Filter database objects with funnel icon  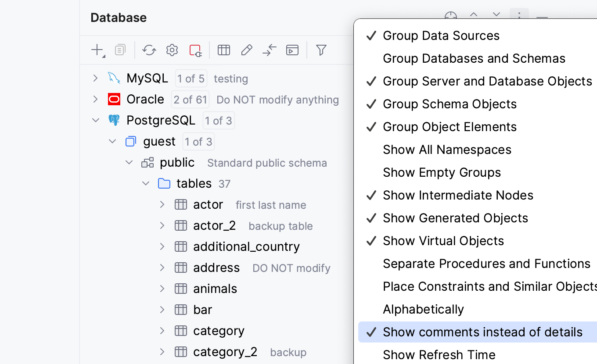click(x=321, y=50)
